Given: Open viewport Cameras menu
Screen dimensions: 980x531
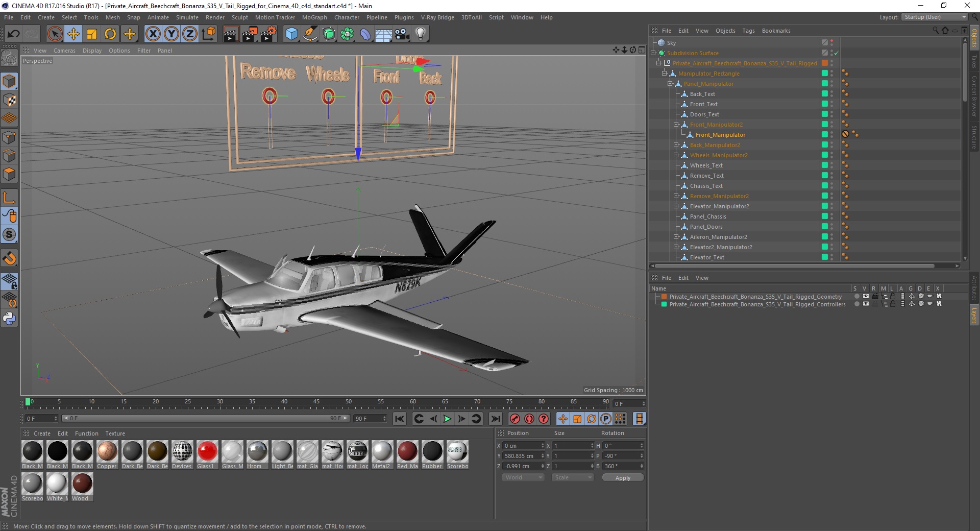Looking at the screenshot, I should pyautogui.click(x=64, y=51).
